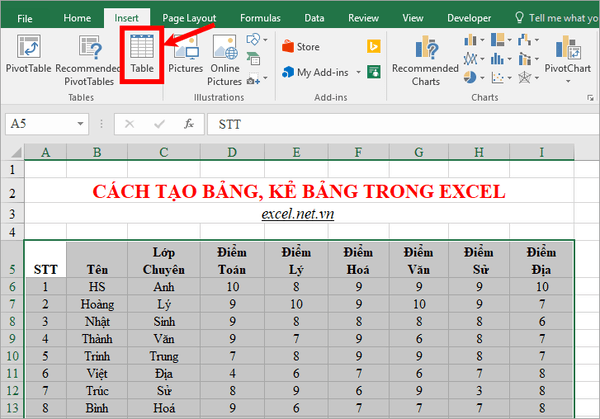The width and height of the screenshot is (600, 419).
Task: Insert a PivotTable
Action: point(29,58)
